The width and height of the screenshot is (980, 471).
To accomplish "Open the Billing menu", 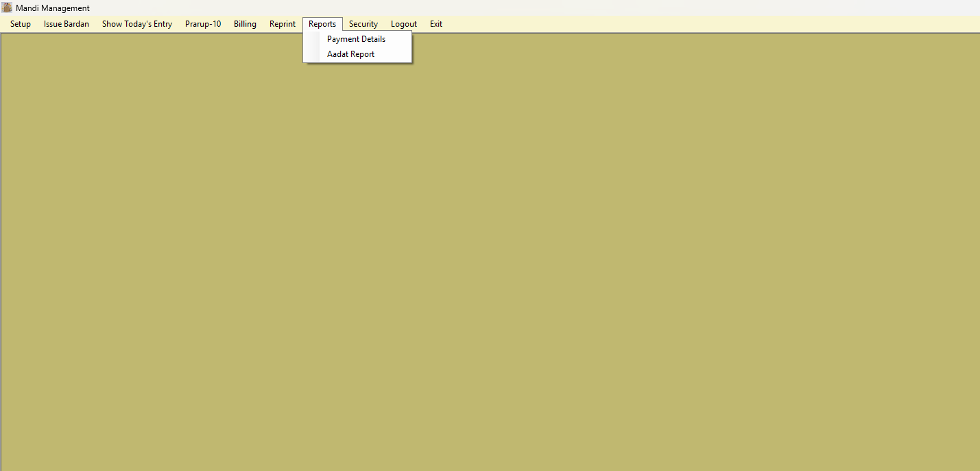I will coord(245,24).
